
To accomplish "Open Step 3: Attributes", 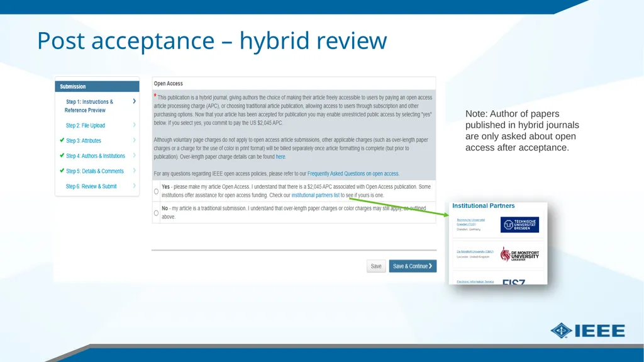I will (x=84, y=140).
